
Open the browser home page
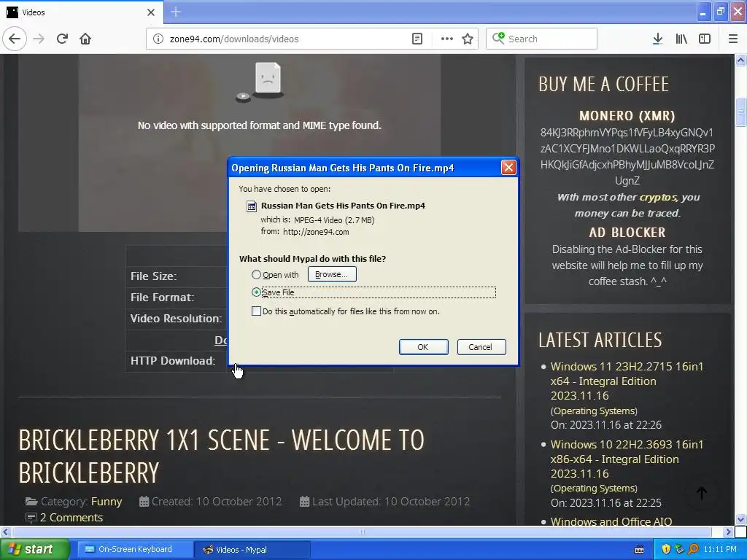pos(85,39)
